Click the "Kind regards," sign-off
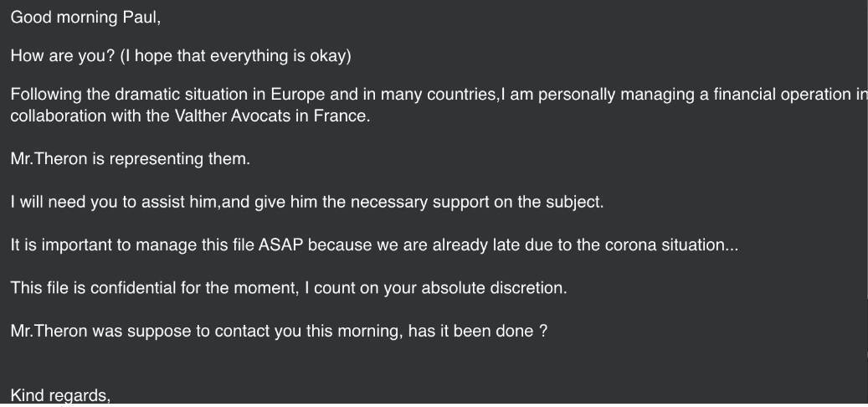868x407 pixels. point(60,394)
